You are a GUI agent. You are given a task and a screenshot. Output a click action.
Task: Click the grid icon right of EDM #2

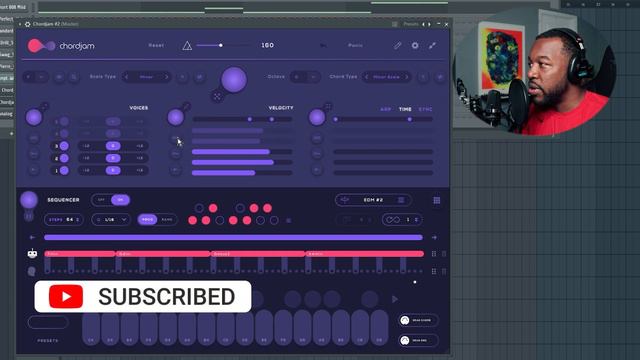click(x=437, y=200)
